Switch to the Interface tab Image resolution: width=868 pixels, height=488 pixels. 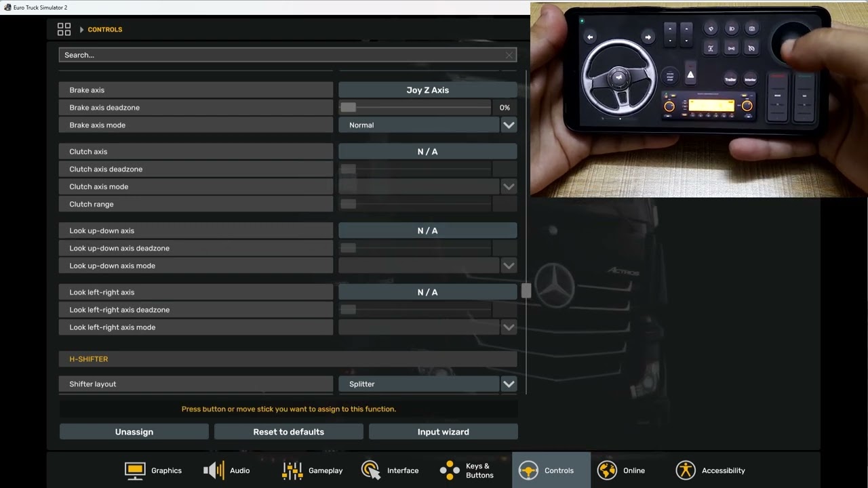pyautogui.click(x=390, y=470)
